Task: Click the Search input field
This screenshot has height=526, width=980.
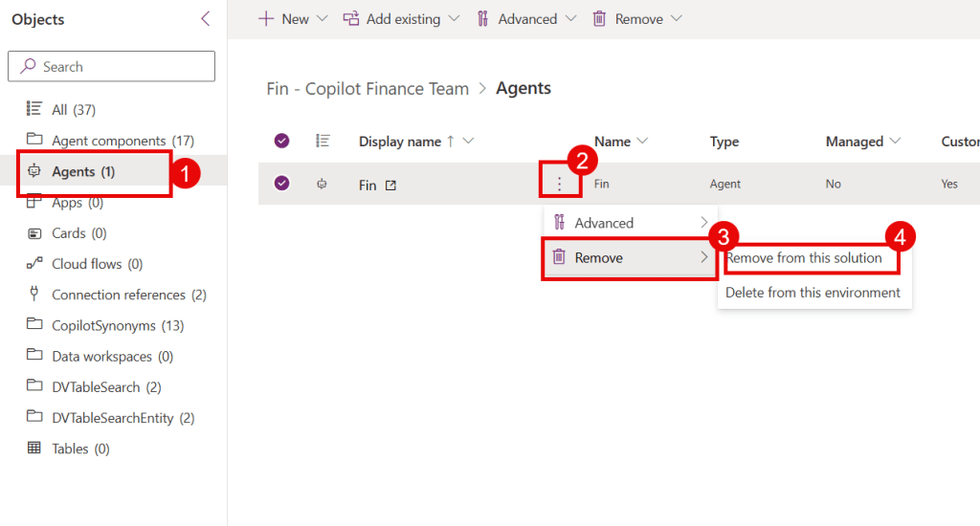Action: [111, 67]
